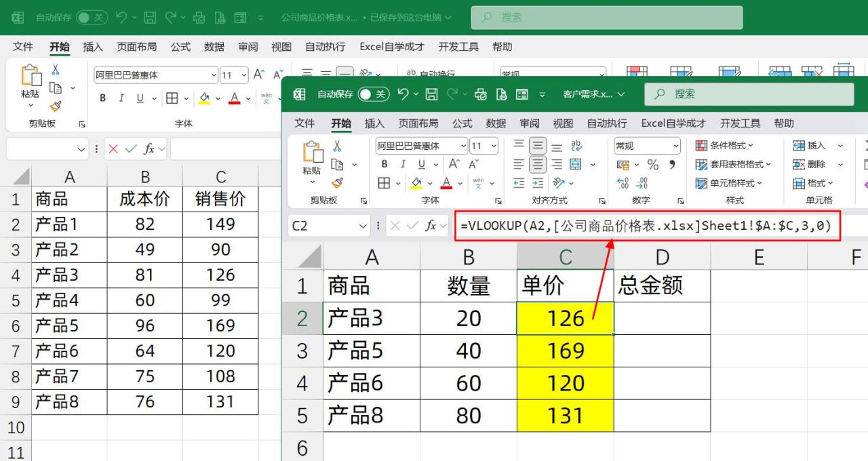Select Format Painter in back price-list window

56,106
